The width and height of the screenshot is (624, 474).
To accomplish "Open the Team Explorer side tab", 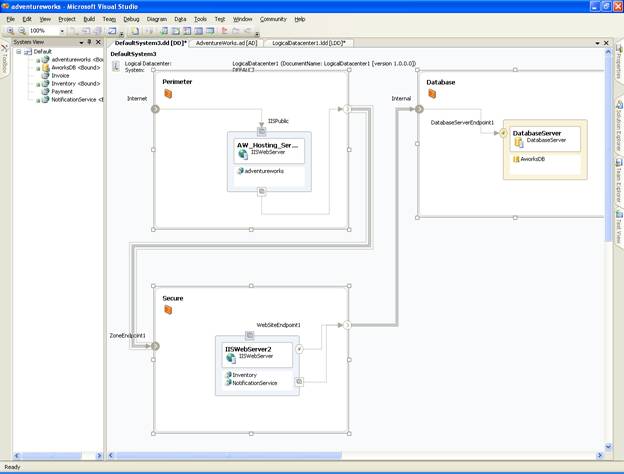I will click(x=620, y=181).
